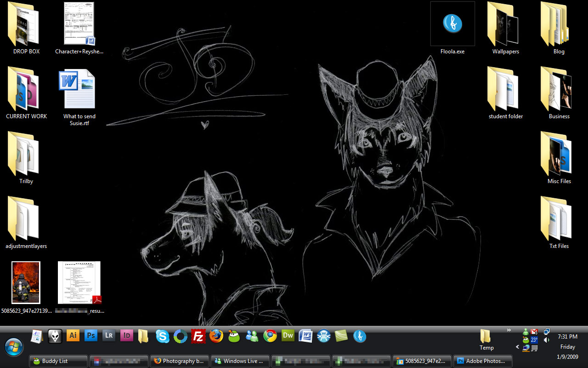Select the CURRENT WORK folder
This screenshot has height=368, width=588.
coord(26,93)
